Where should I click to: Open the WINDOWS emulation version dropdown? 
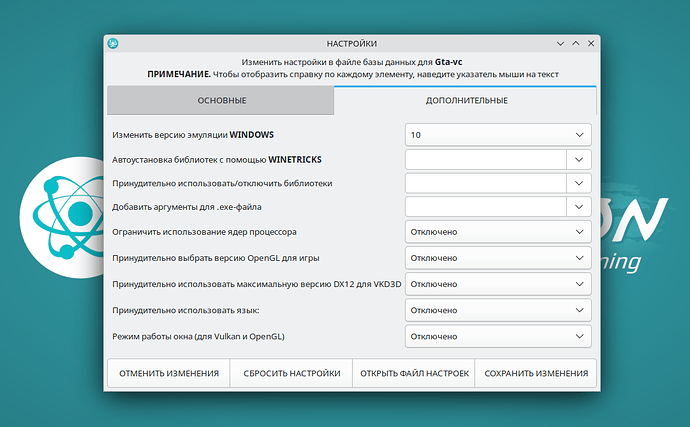(x=498, y=134)
